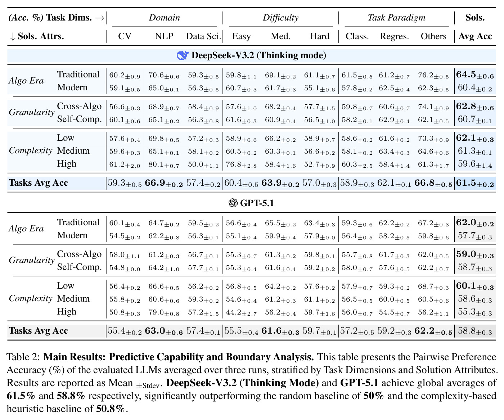
Task: Click GPT-5.1 Tasks Avg Acc NLP '63.0±0.6'
Action: (164, 331)
